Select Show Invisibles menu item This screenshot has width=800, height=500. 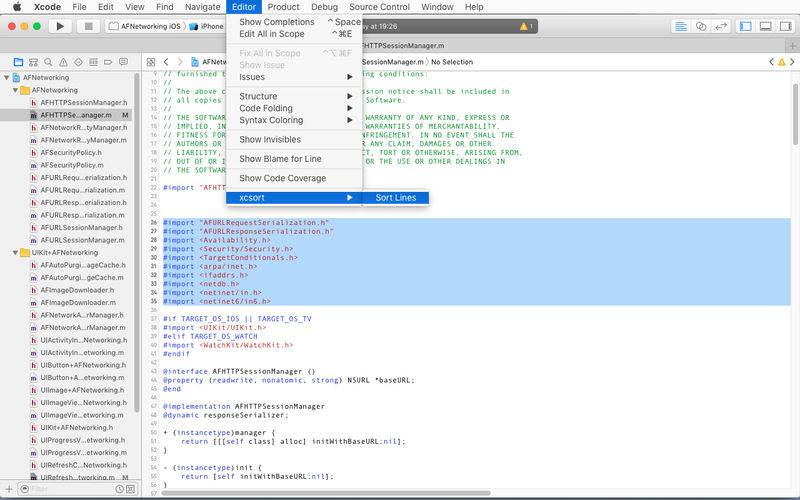tap(294, 139)
